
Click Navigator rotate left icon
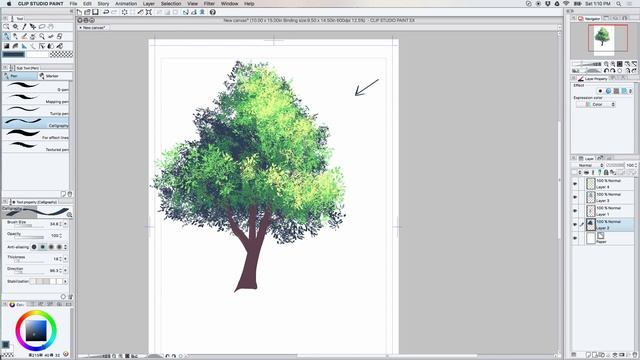606,71
